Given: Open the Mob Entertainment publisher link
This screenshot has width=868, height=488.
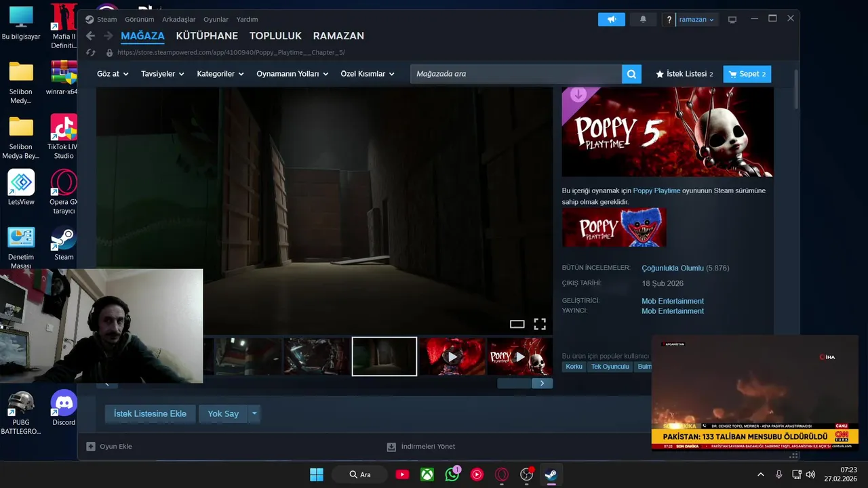Looking at the screenshot, I should click(673, 311).
